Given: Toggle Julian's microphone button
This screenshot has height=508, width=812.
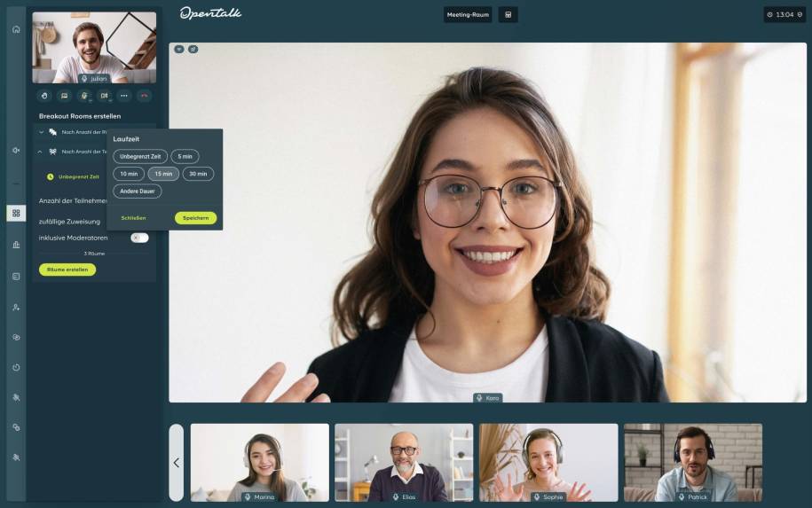Looking at the screenshot, I should (x=84, y=96).
